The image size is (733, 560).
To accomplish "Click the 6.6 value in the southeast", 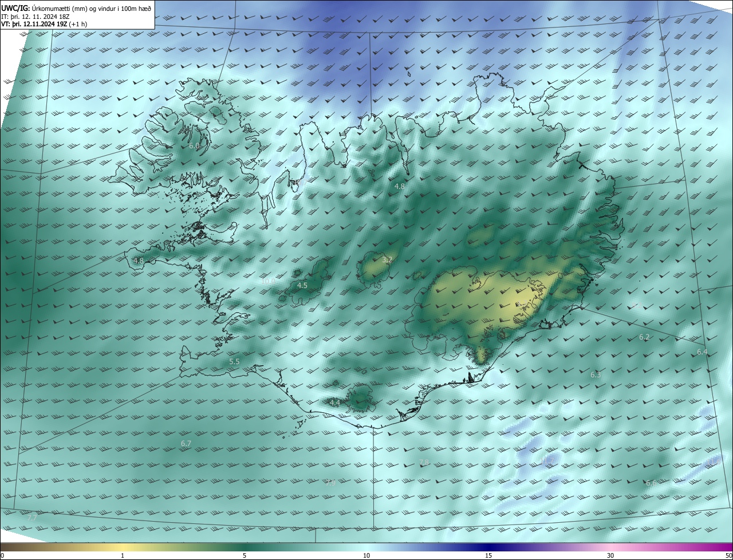I will pyautogui.click(x=651, y=483).
